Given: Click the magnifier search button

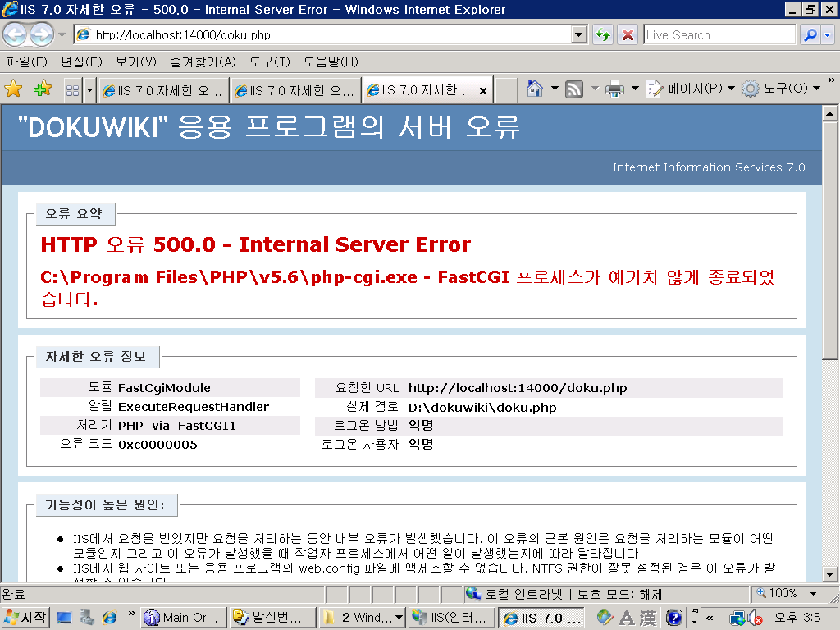Looking at the screenshot, I should (x=810, y=34).
